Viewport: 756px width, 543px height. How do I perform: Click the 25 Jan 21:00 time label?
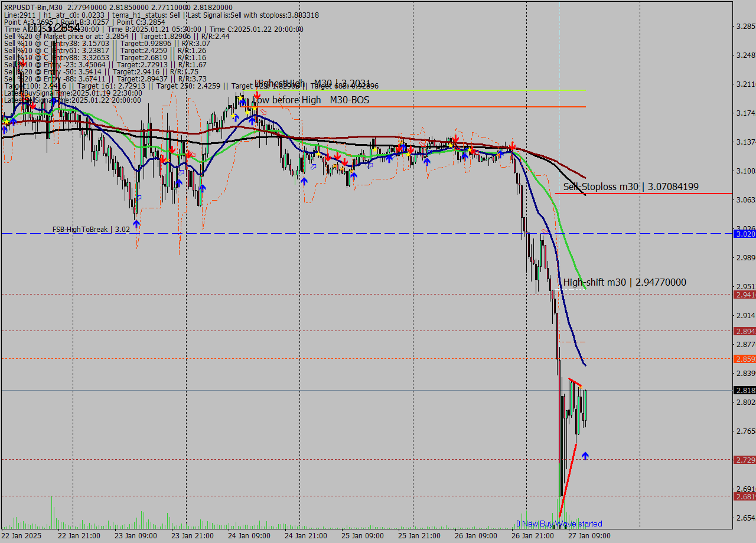[x=419, y=536]
